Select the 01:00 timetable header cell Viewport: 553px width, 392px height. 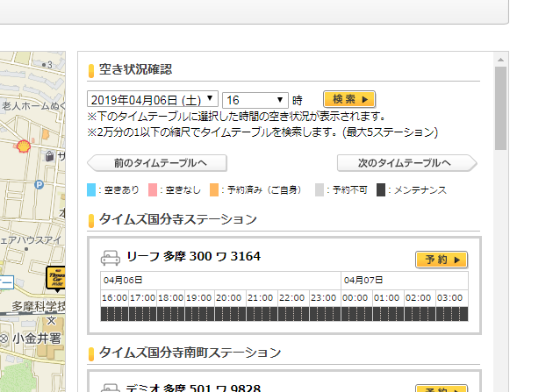(x=388, y=298)
